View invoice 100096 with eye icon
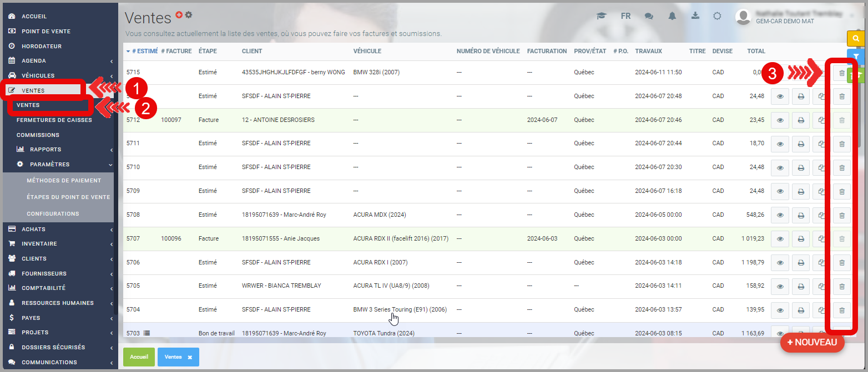The height and width of the screenshot is (372, 868). coord(780,239)
